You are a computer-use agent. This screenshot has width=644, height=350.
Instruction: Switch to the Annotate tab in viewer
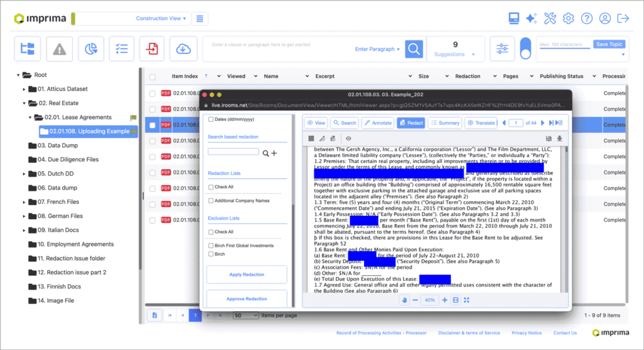click(377, 123)
